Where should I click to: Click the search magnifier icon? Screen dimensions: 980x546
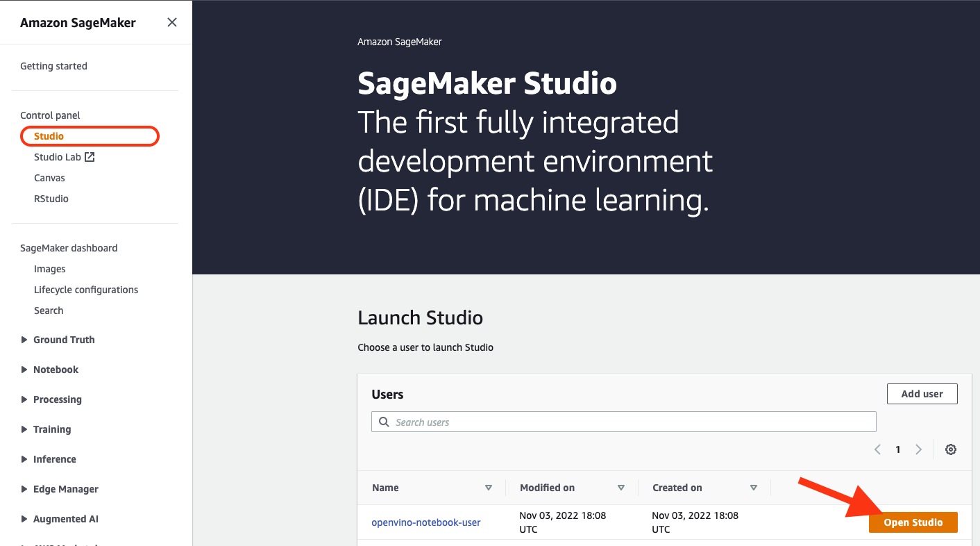click(x=384, y=422)
